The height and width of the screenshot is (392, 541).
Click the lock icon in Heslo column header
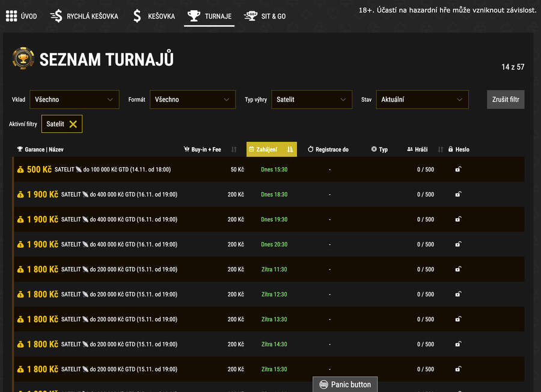point(450,149)
